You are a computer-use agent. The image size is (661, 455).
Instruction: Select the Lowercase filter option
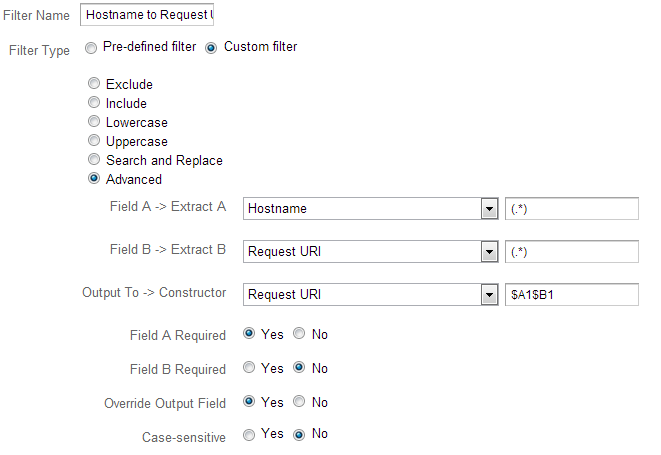(x=95, y=123)
